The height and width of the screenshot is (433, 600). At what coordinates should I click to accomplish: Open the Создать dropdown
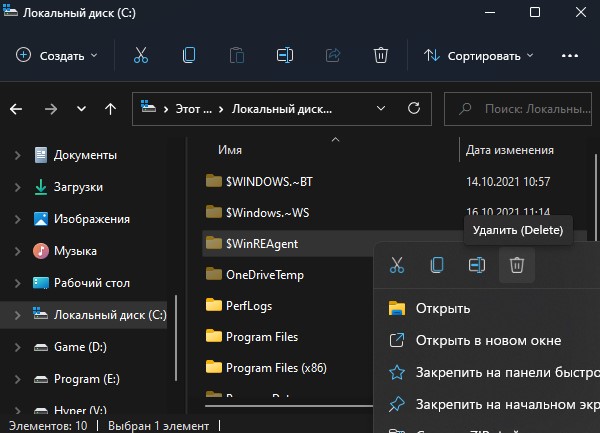point(57,56)
